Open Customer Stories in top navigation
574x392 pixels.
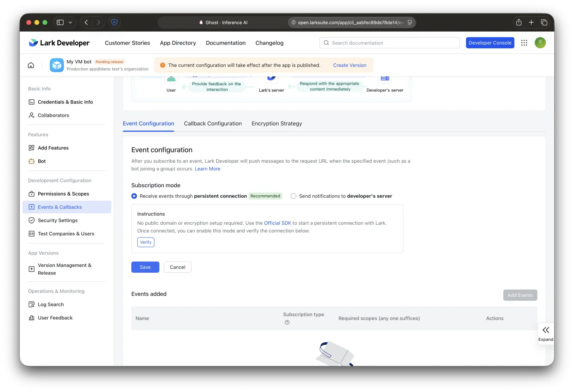point(127,43)
